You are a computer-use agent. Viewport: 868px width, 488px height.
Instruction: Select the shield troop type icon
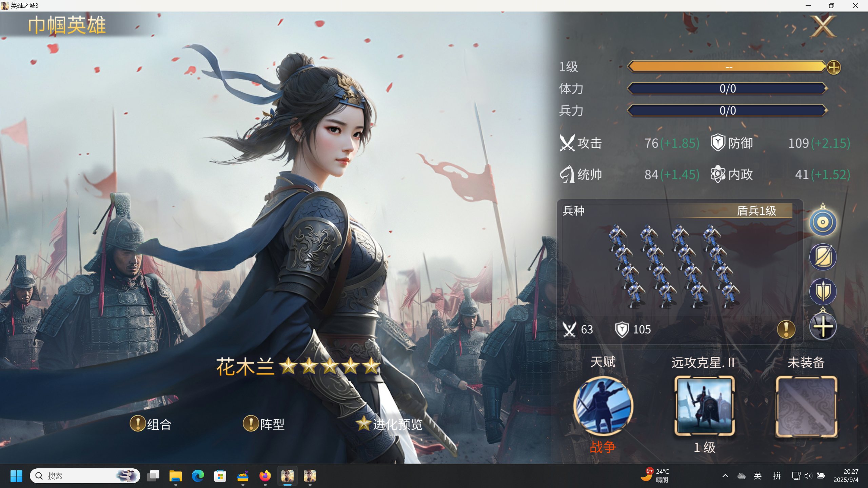coord(823,291)
